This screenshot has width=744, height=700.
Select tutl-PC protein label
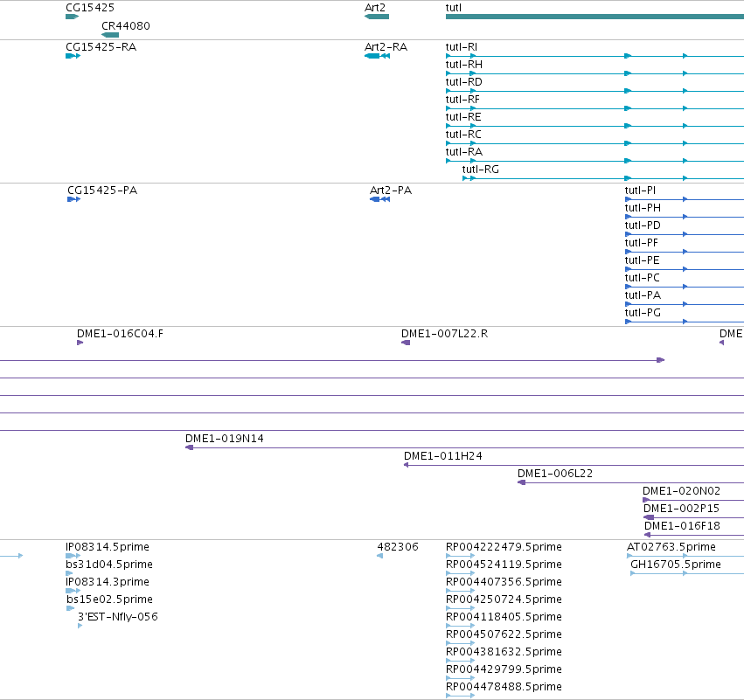(x=643, y=279)
